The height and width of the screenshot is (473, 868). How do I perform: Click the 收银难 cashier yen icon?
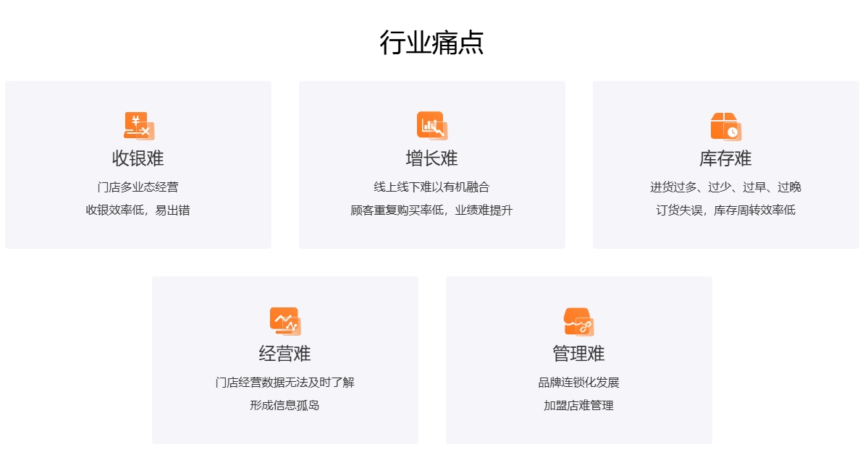point(138,126)
